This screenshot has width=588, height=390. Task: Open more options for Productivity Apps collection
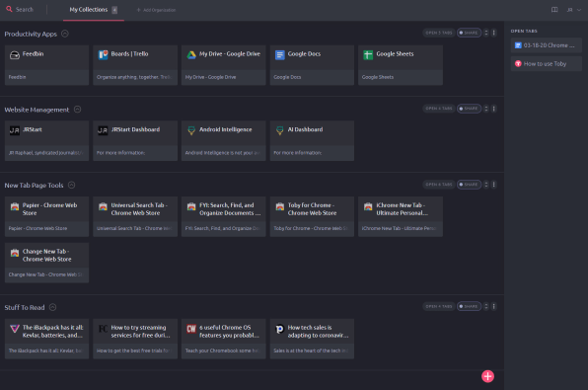click(x=494, y=33)
